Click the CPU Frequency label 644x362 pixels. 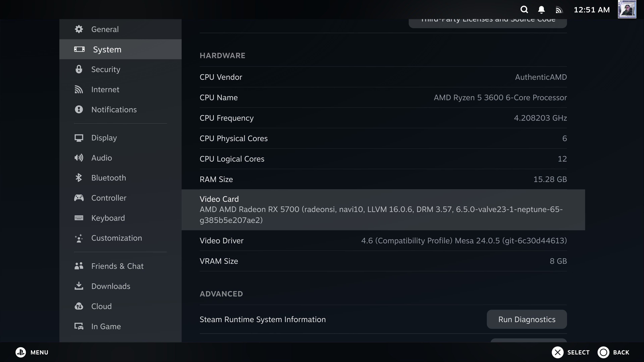(227, 118)
